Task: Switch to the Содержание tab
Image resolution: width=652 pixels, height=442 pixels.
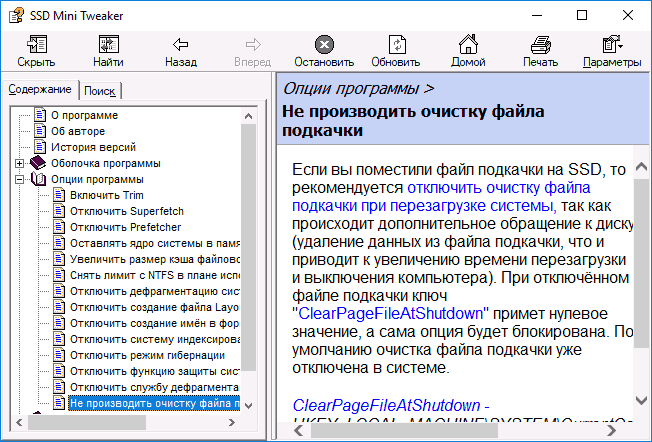Action: point(40,89)
